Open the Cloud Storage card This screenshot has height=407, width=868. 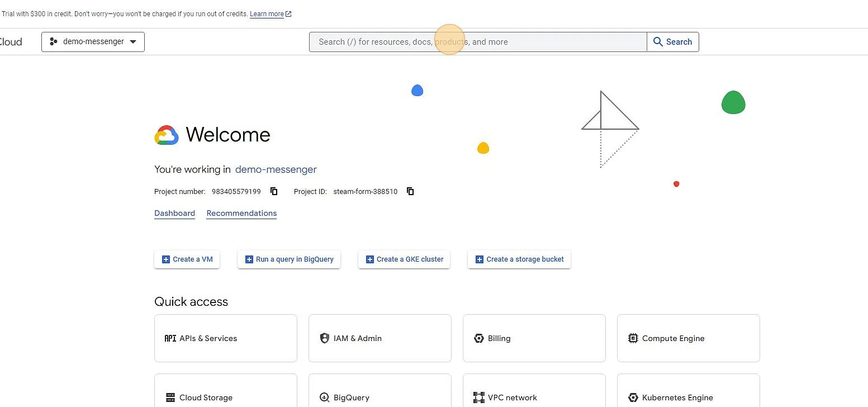226,391
